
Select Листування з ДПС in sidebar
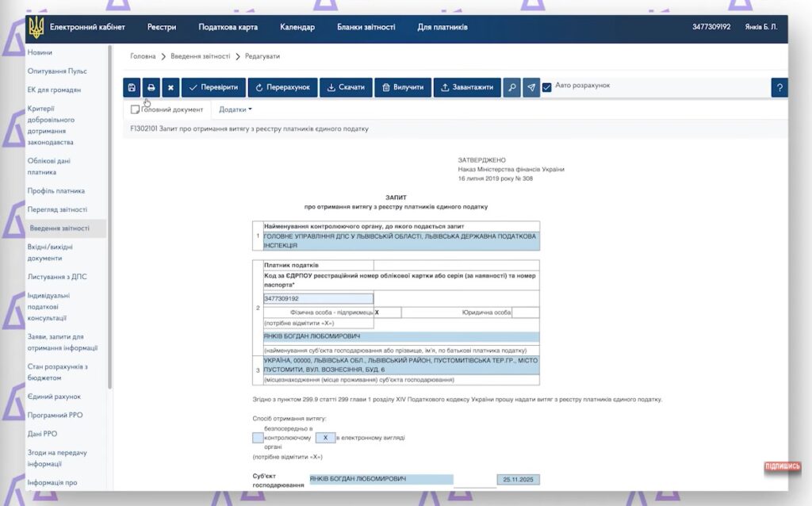[57, 276]
